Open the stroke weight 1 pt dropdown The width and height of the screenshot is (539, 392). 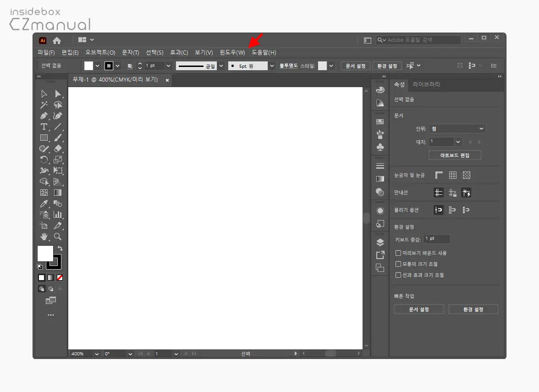[x=169, y=66]
